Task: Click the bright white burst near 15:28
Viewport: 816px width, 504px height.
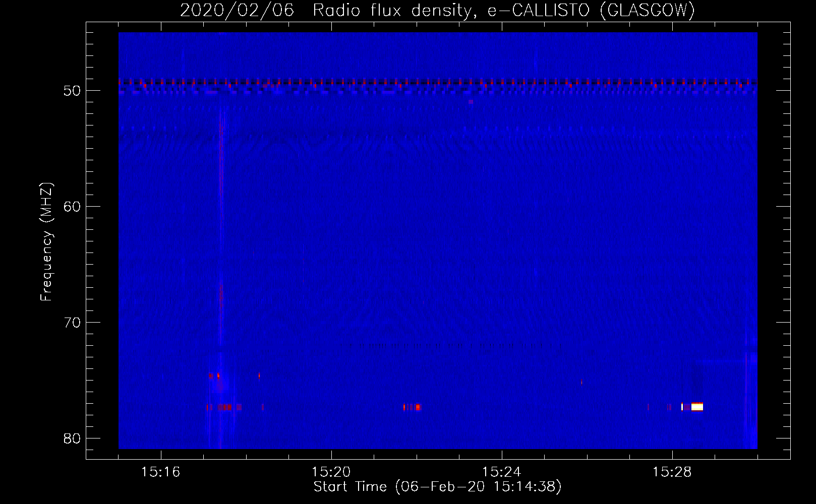Action: [x=697, y=407]
